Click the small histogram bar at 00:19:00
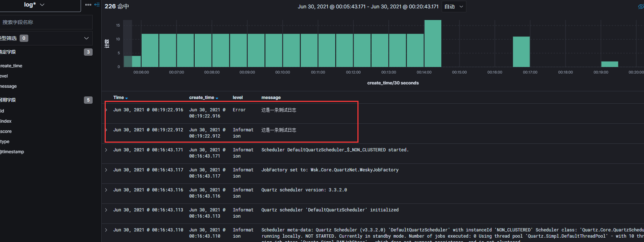 [x=609, y=64]
